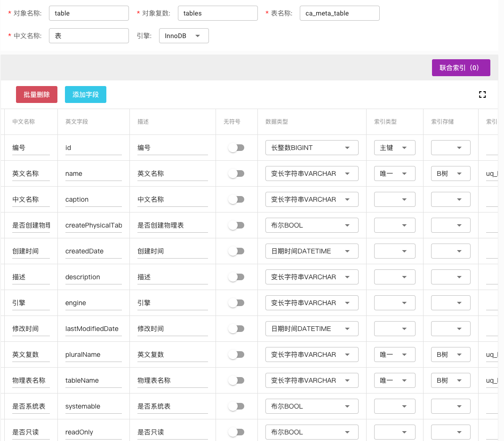504x441 pixels.
Task: Open index storage dropdown for pluralName row
Action: 451,354
